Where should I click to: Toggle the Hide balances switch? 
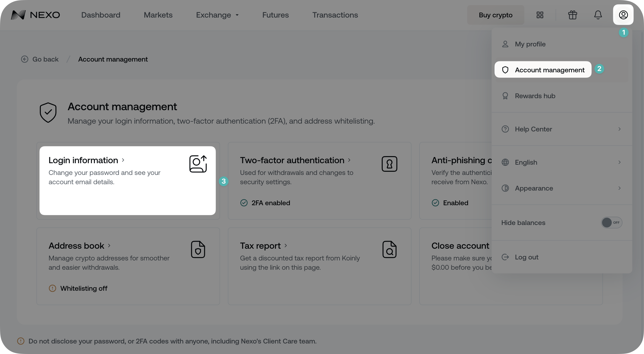(x=611, y=222)
